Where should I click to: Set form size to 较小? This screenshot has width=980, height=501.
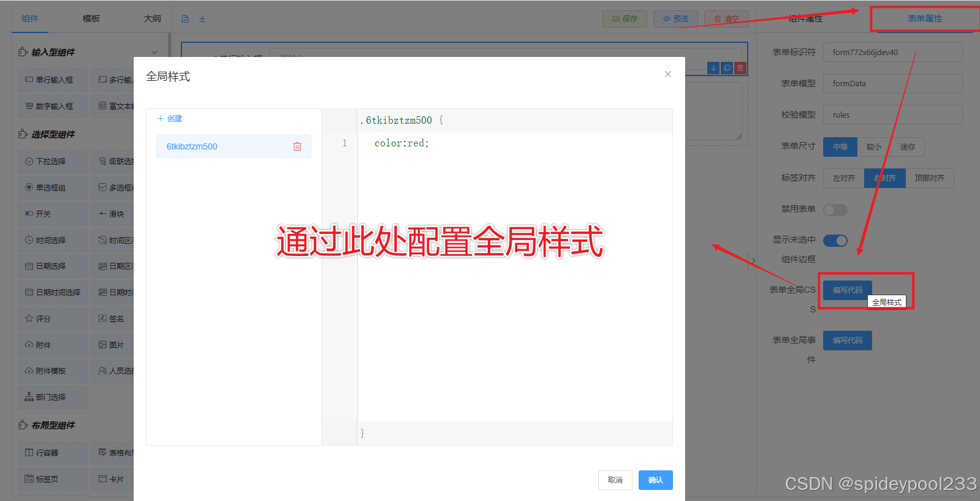click(x=874, y=146)
